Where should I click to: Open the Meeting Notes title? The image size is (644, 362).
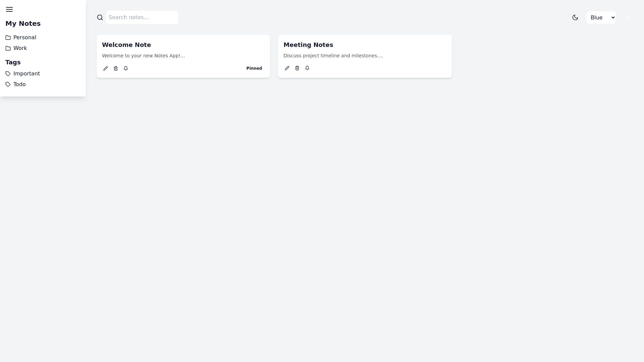click(308, 45)
